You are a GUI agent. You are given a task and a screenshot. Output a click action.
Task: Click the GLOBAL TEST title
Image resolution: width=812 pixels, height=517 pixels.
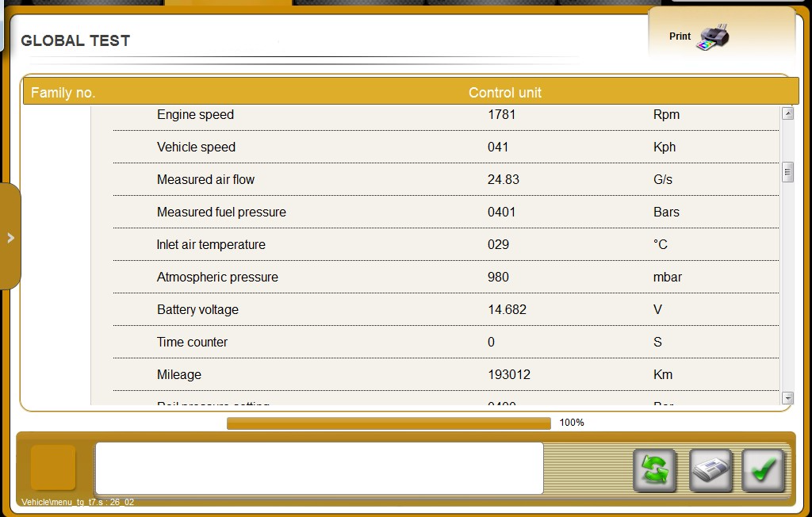coord(75,41)
